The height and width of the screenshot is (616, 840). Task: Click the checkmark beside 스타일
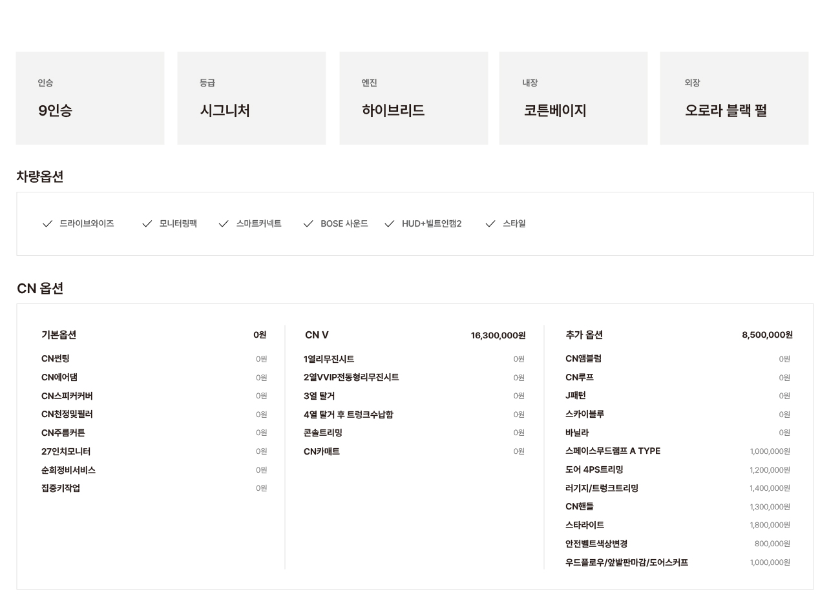(490, 223)
